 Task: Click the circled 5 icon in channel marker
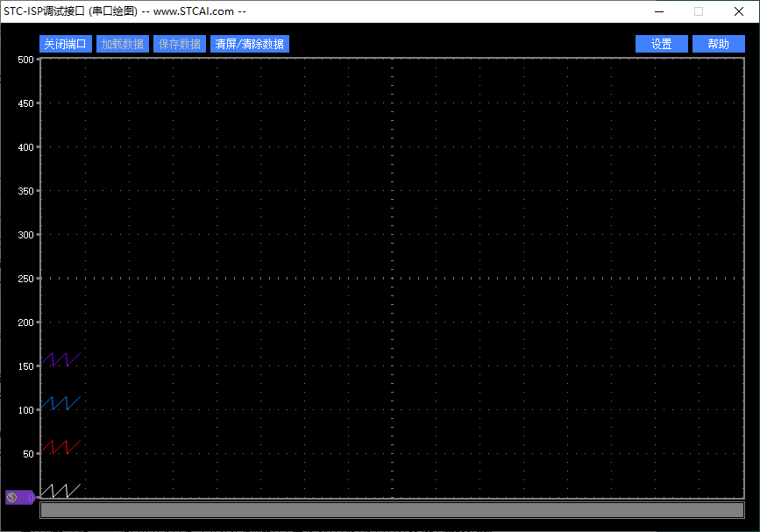(12, 497)
